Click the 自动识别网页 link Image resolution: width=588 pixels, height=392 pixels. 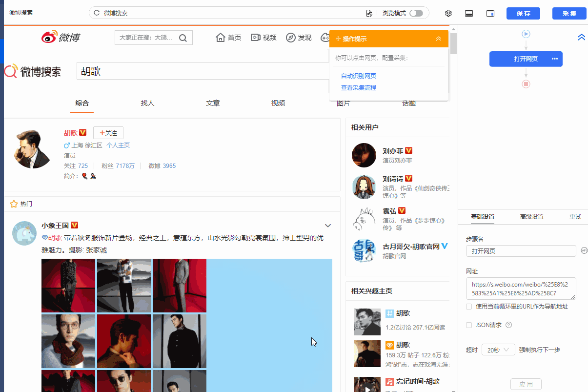358,76
